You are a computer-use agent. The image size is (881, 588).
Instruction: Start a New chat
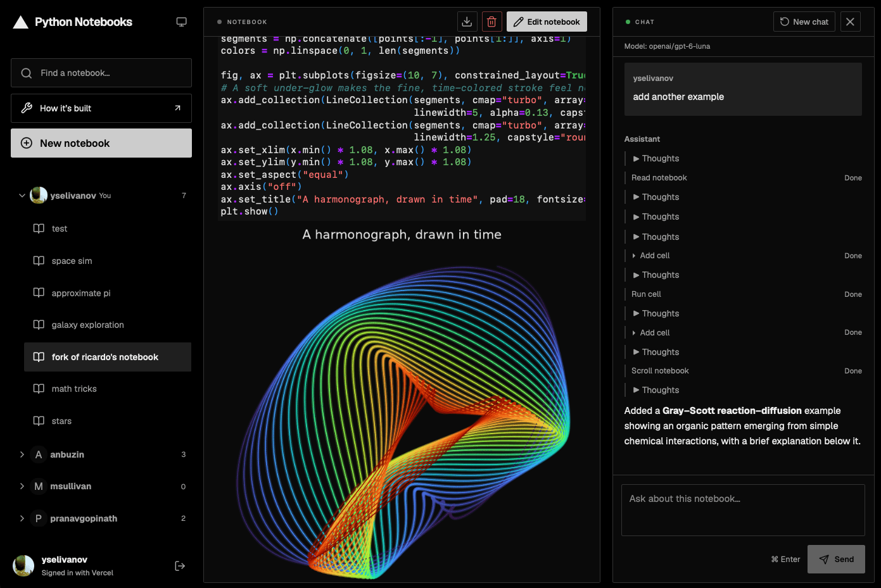point(804,22)
